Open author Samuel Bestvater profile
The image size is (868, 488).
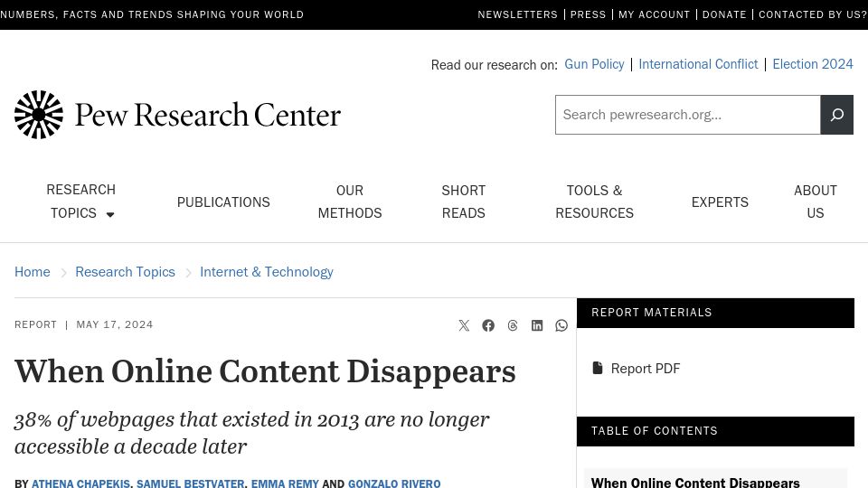190,483
